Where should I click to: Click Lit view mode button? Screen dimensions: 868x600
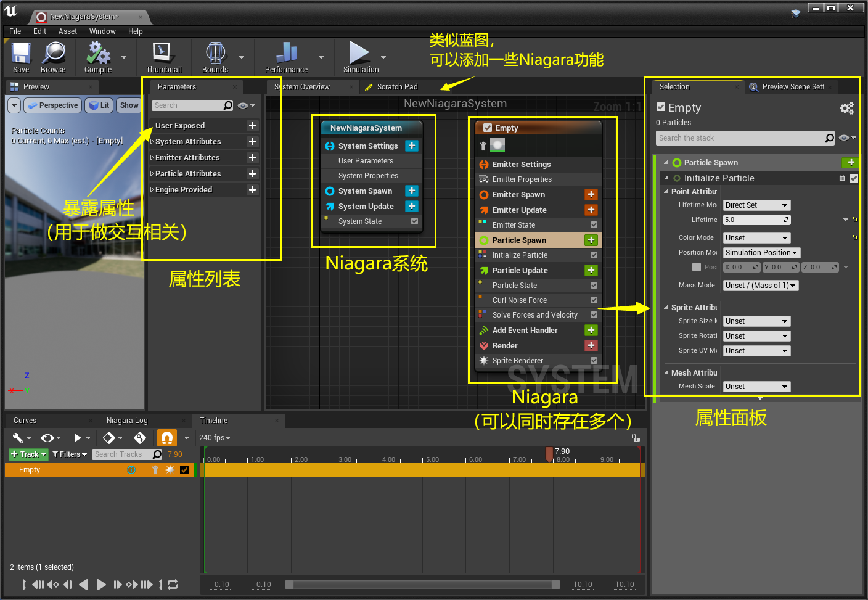pos(99,105)
